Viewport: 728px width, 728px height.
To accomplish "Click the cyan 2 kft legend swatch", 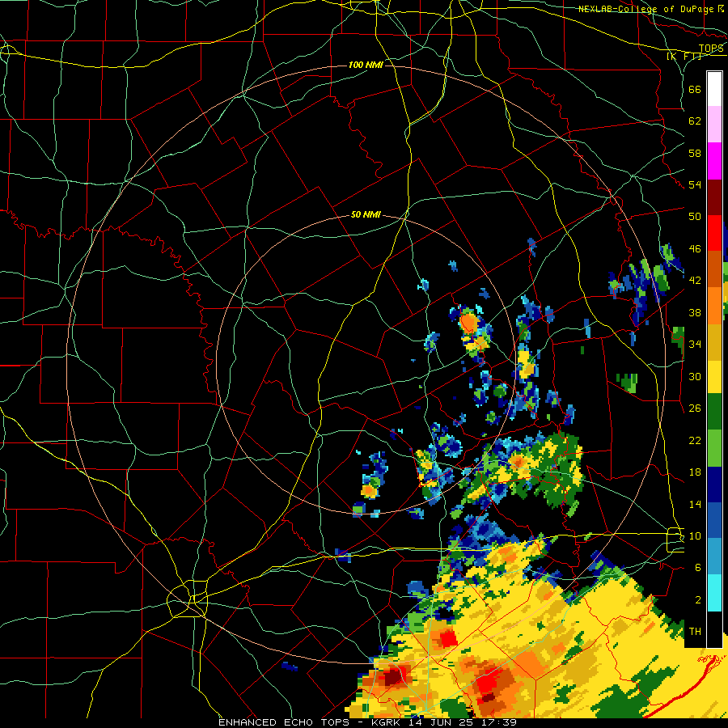I will pos(714,594).
